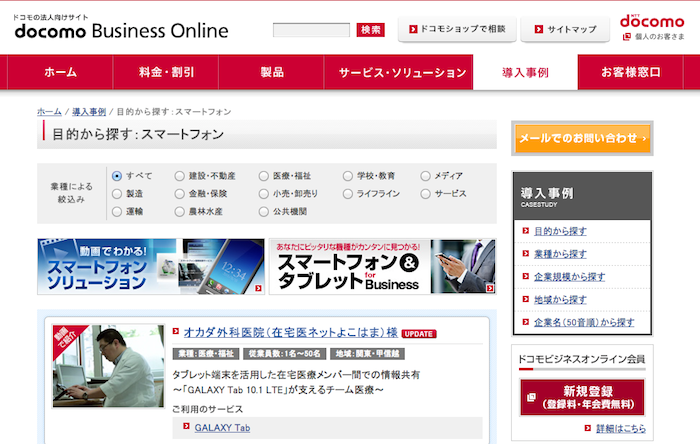Select the 学校・教育 radio option
Viewport: 700px width, 444px height.
pos(348,176)
